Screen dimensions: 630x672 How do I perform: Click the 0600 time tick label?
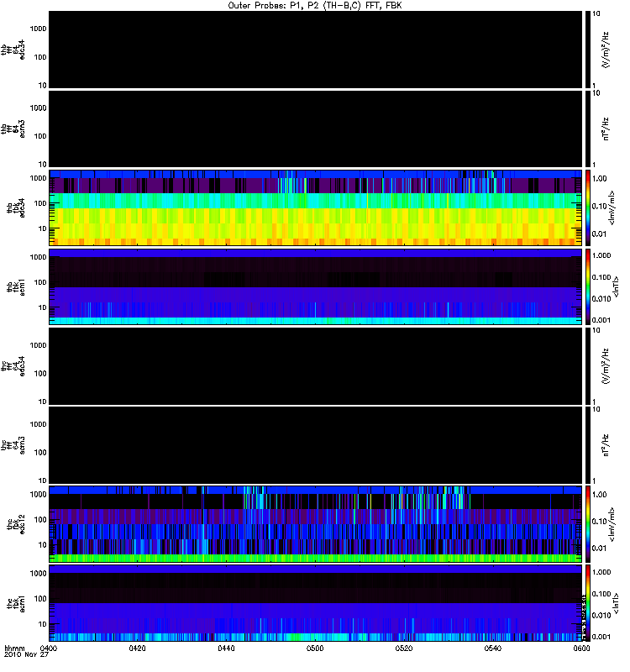[581, 648]
